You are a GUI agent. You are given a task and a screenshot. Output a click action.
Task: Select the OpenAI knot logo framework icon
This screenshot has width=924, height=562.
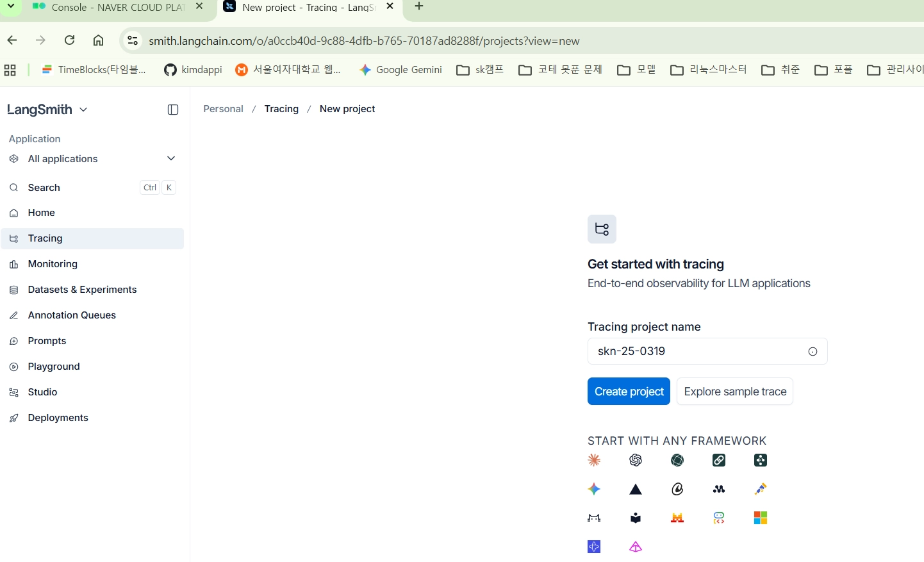click(636, 460)
